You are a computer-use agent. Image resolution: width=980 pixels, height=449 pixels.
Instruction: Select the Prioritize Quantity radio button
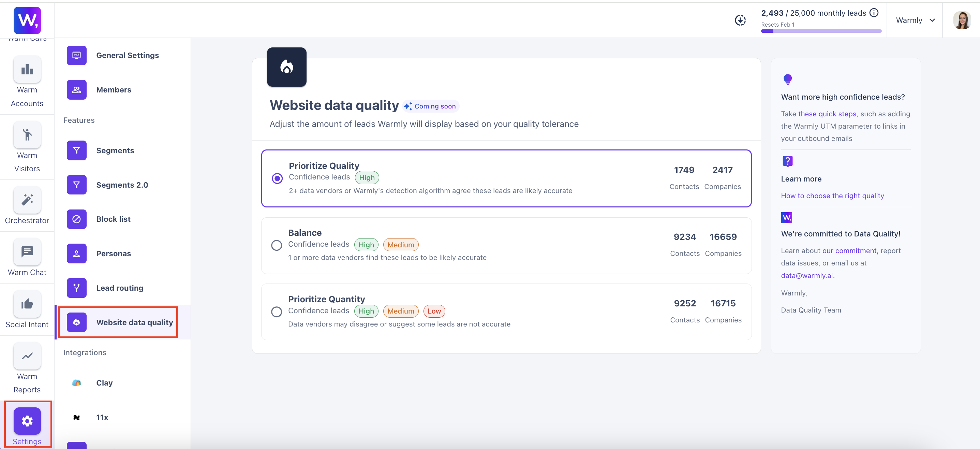point(277,312)
